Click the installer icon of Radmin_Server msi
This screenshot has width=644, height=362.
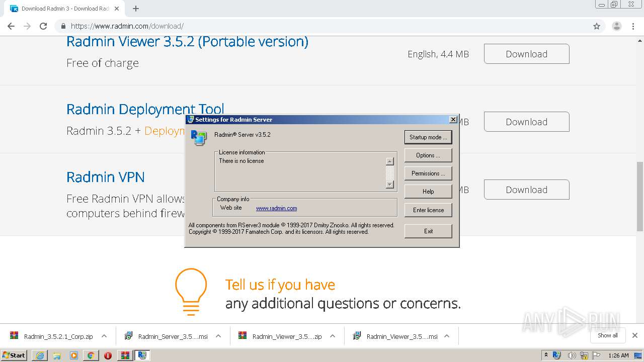(x=128, y=336)
